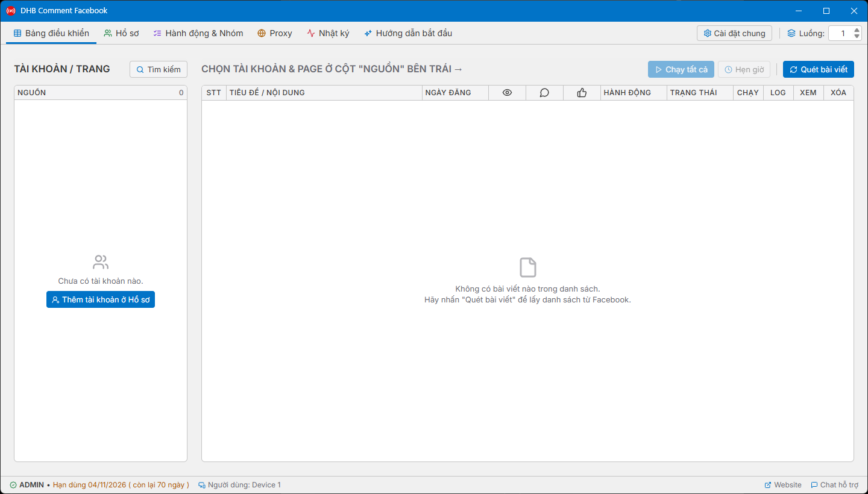Click the comment bubble column header
Screen dimensions: 868x494
[x=544, y=93]
